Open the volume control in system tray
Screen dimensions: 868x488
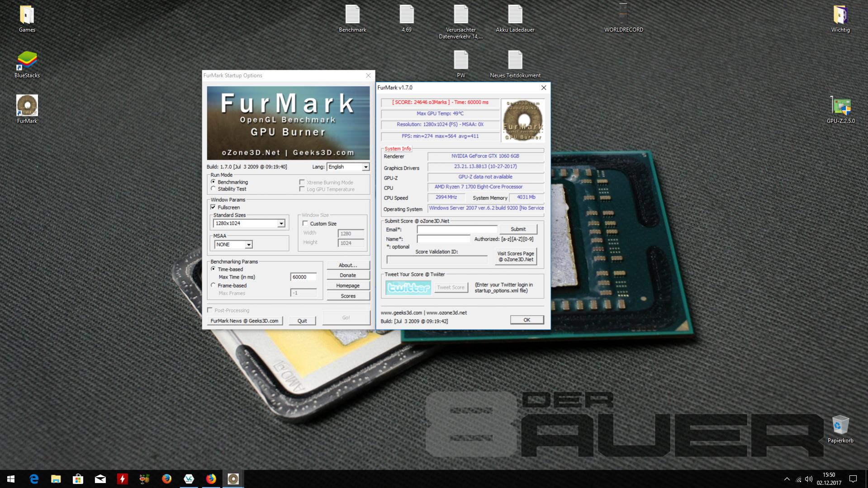[809, 479]
